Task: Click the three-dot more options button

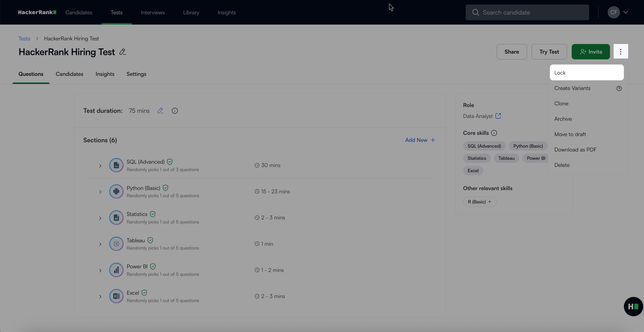Action: tap(620, 51)
